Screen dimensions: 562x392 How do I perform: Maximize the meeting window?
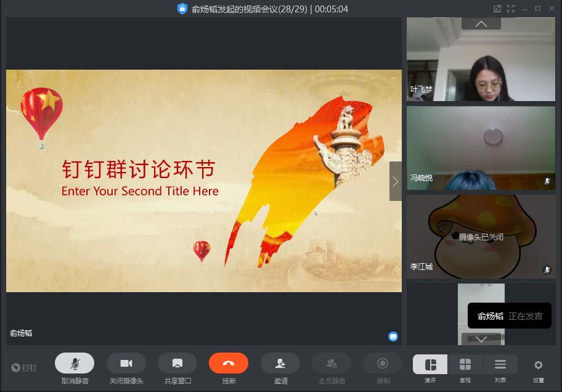tap(537, 9)
